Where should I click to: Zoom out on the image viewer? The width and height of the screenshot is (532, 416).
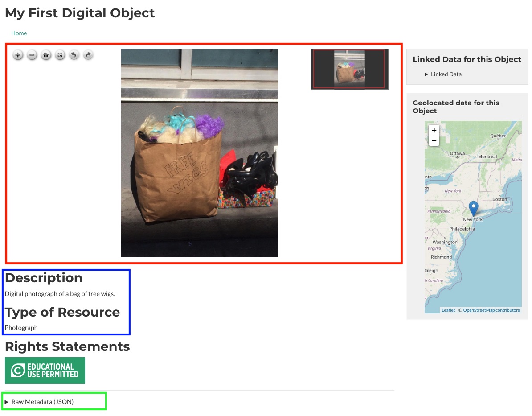32,55
